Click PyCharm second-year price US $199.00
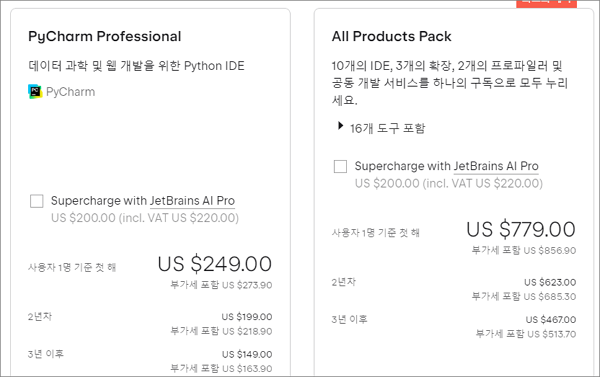 pos(247,317)
